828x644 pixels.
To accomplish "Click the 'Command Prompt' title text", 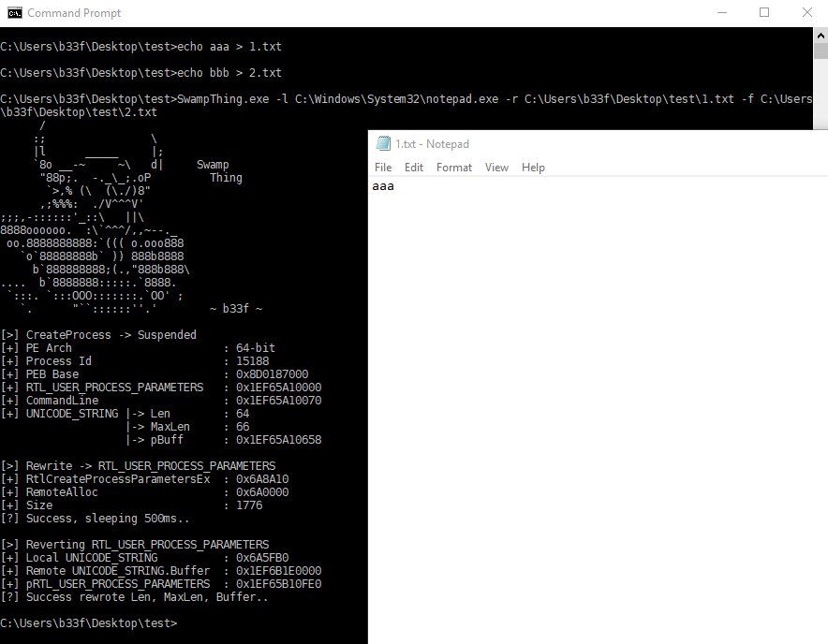I will (74, 13).
